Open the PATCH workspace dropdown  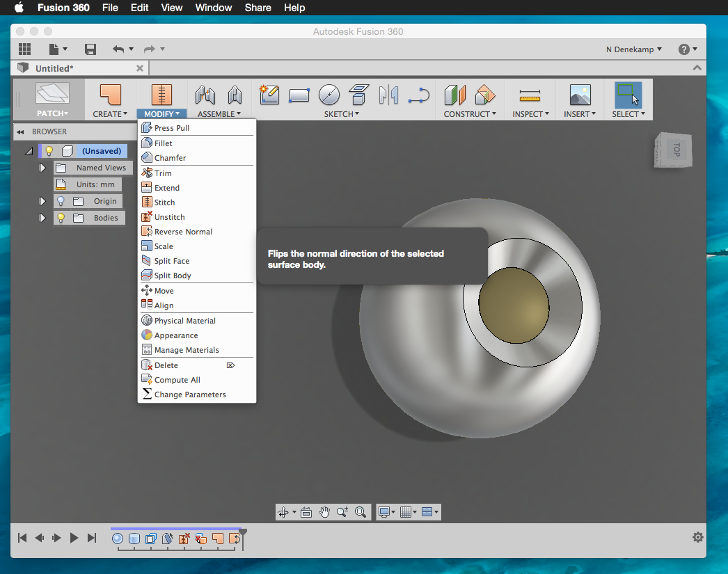[52, 113]
